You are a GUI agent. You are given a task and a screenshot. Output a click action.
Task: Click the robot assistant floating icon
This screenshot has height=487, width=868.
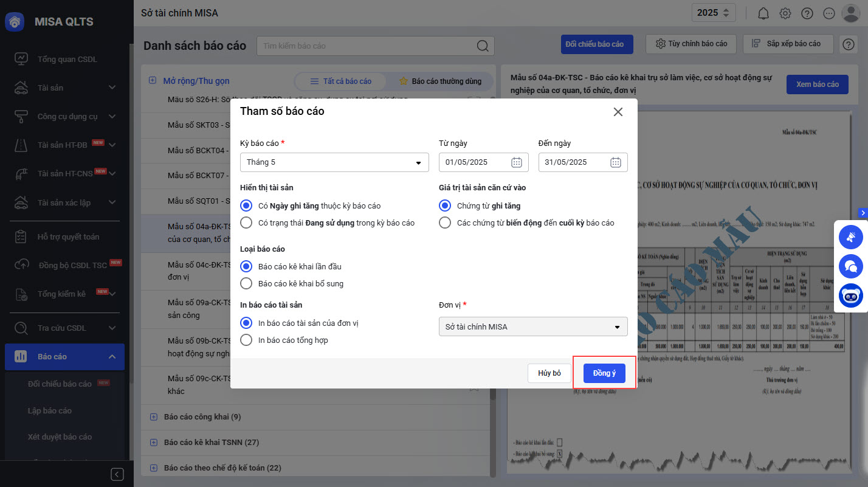(851, 295)
